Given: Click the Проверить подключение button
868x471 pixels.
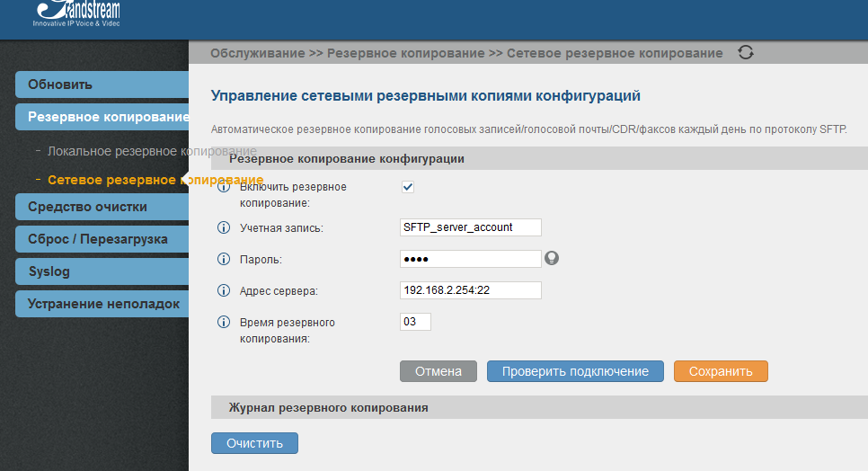Looking at the screenshot, I should [x=575, y=371].
